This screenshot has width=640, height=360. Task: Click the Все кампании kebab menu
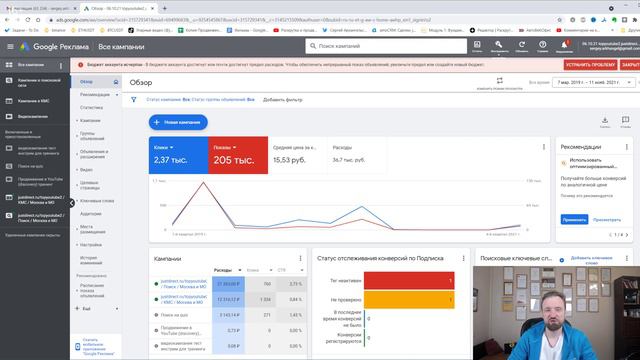pos(61,65)
